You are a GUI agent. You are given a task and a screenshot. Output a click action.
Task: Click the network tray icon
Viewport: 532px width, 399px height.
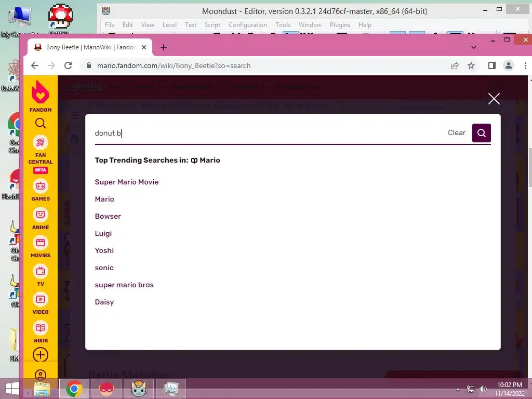tap(471, 389)
